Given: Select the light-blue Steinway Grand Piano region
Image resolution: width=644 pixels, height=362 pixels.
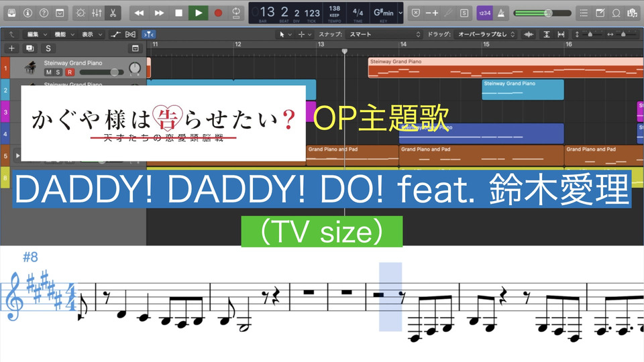Looking at the screenshot, I should click(x=523, y=90).
